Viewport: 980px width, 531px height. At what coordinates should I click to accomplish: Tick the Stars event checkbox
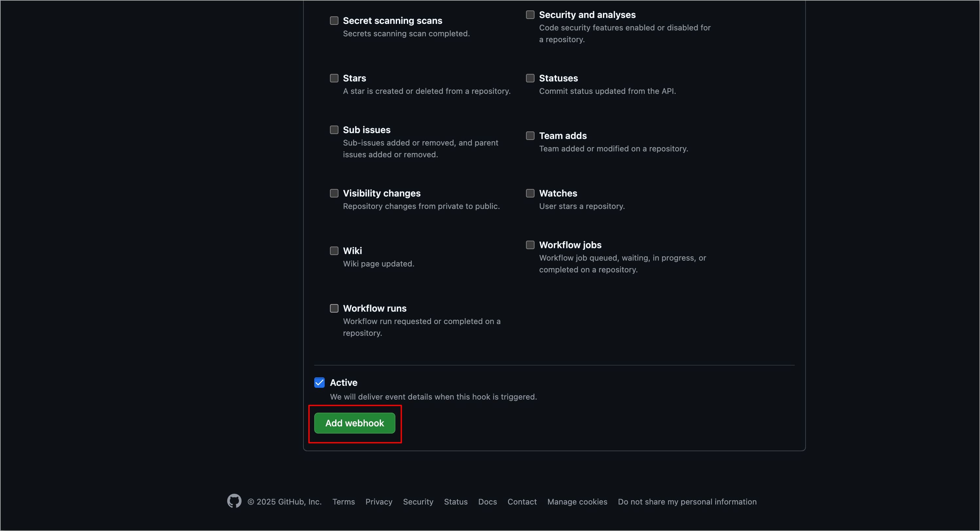point(334,78)
